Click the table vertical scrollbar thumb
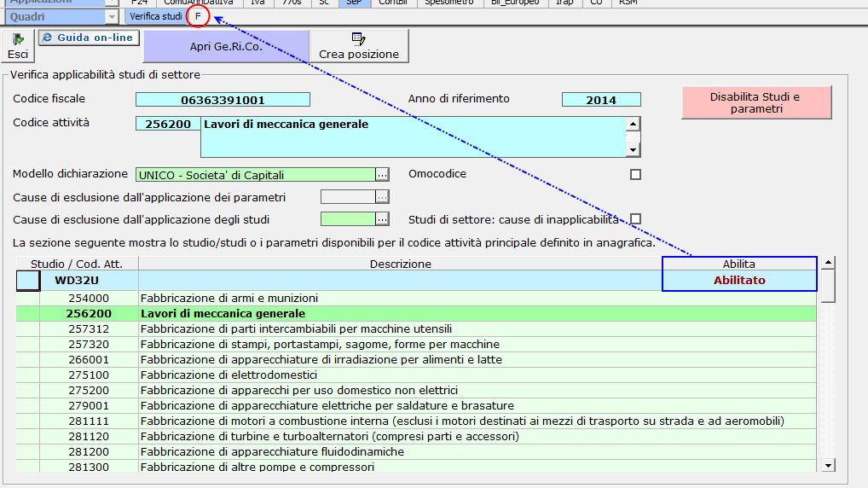This screenshot has height=488, width=868. tap(828, 286)
